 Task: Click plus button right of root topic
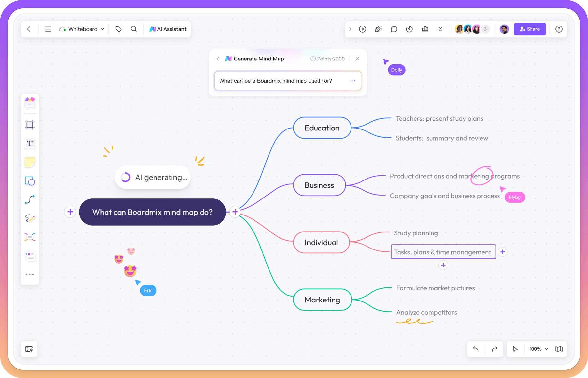[235, 212]
